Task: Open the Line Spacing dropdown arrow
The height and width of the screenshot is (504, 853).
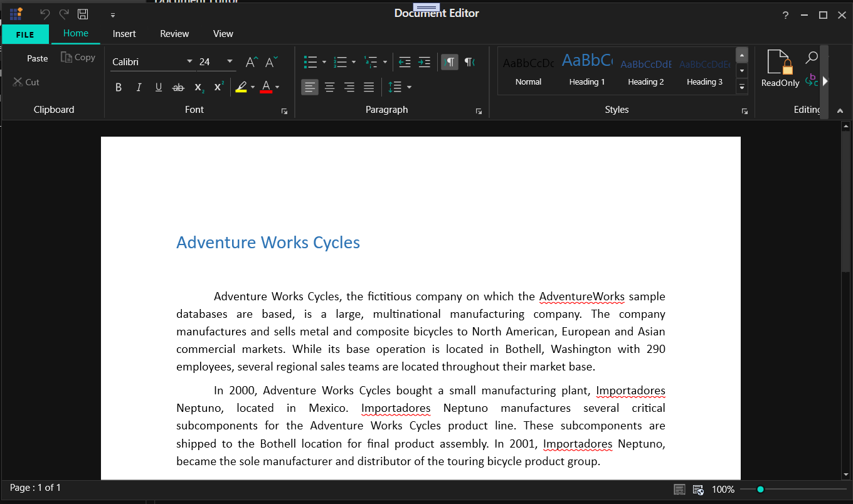Action: click(x=409, y=87)
